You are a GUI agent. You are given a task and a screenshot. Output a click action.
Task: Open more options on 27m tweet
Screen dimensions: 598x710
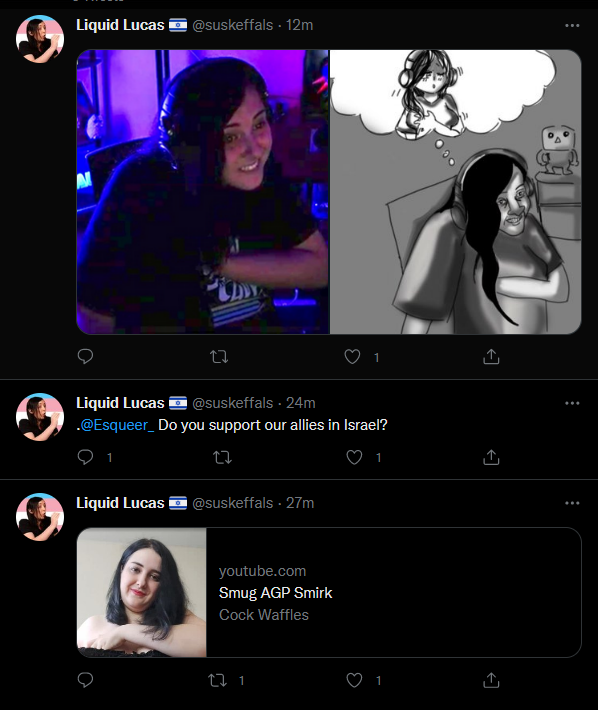[x=572, y=503]
